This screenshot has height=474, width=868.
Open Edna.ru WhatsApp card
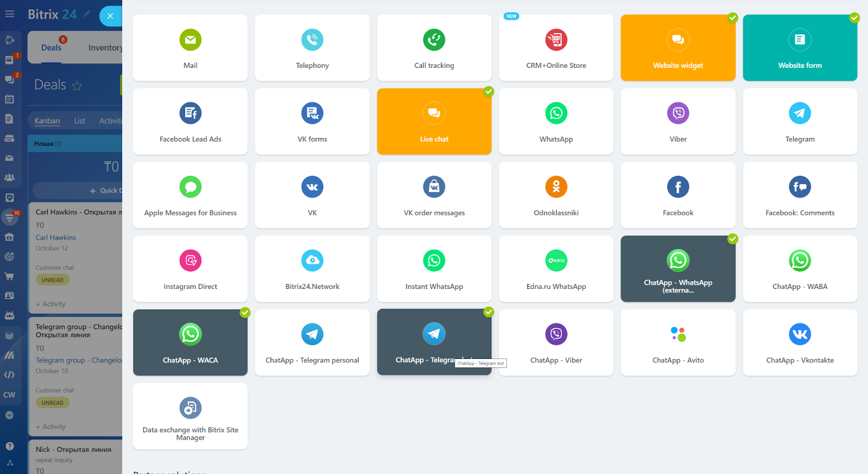tap(556, 269)
